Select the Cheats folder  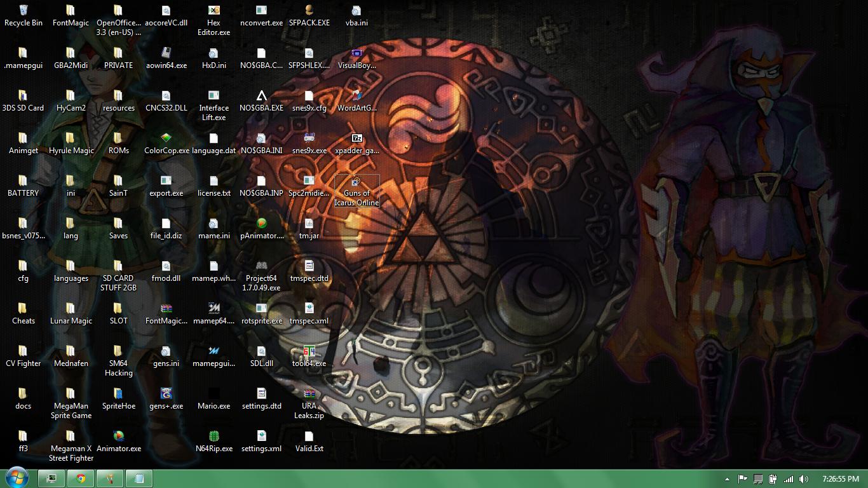[x=24, y=315]
